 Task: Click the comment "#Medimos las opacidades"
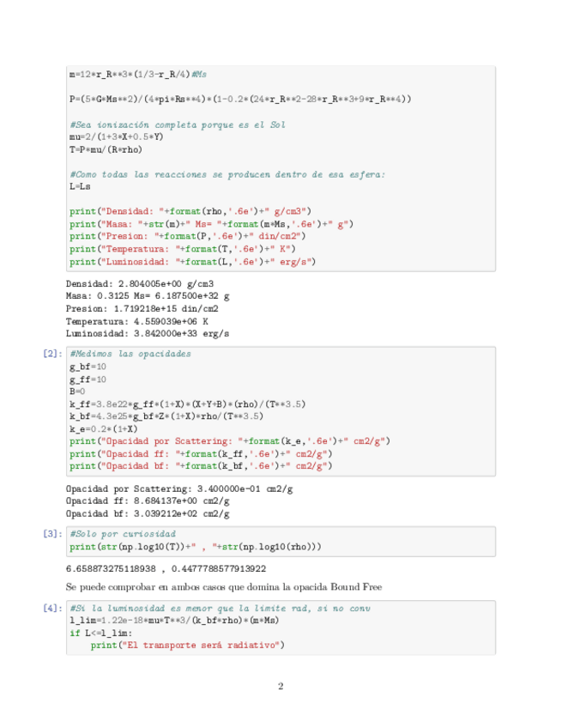tap(130, 354)
